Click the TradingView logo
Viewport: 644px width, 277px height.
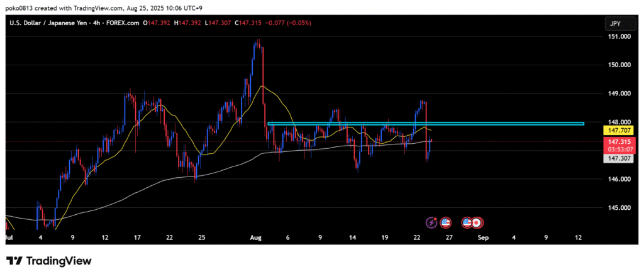point(49,261)
